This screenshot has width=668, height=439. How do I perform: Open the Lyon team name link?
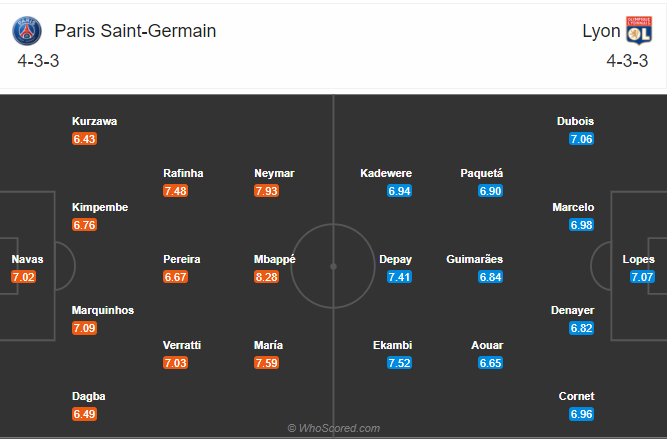(600, 31)
